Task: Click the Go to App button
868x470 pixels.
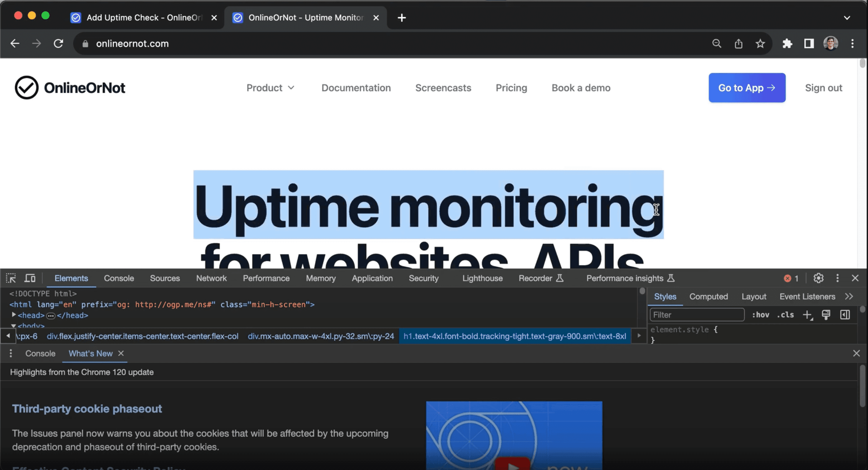Action: pos(747,87)
